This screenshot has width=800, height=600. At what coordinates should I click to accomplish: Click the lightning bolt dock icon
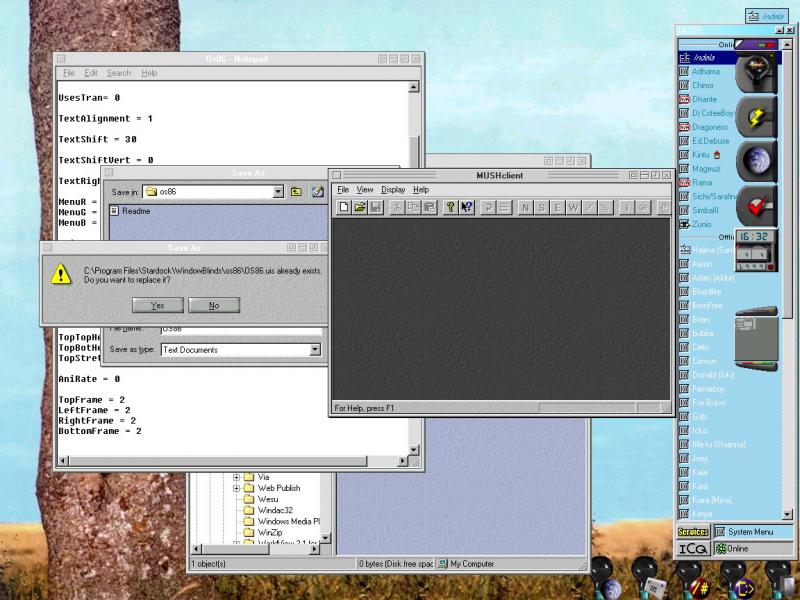coord(756,116)
